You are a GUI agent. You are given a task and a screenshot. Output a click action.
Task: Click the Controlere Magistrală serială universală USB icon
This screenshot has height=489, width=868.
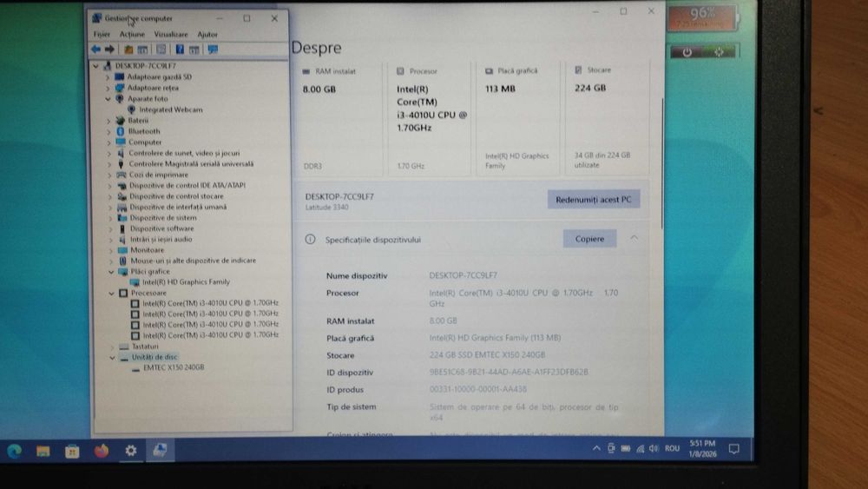coord(121,164)
